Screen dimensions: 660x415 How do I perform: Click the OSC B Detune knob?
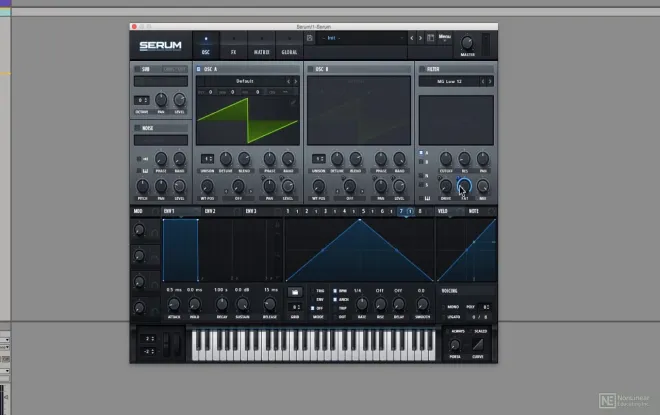[x=337, y=159]
